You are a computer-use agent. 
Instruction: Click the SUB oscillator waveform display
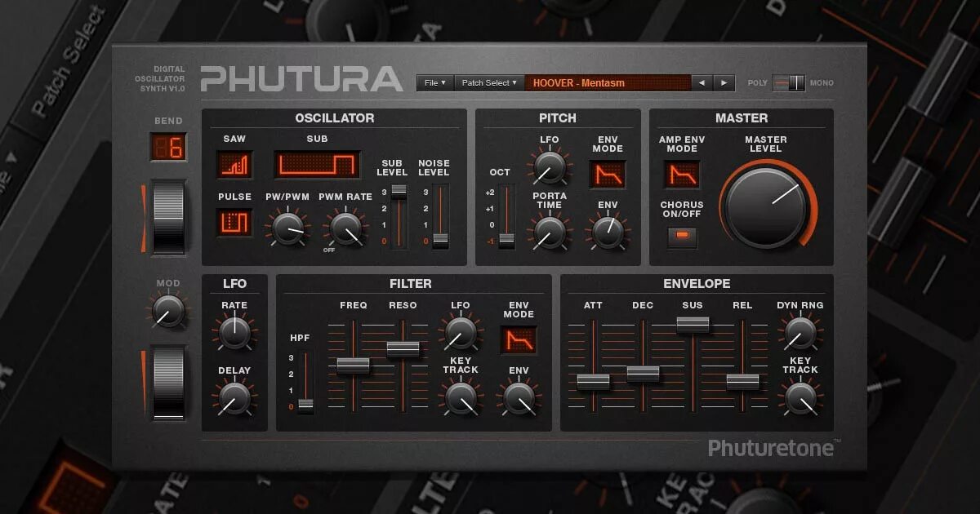pyautogui.click(x=317, y=165)
